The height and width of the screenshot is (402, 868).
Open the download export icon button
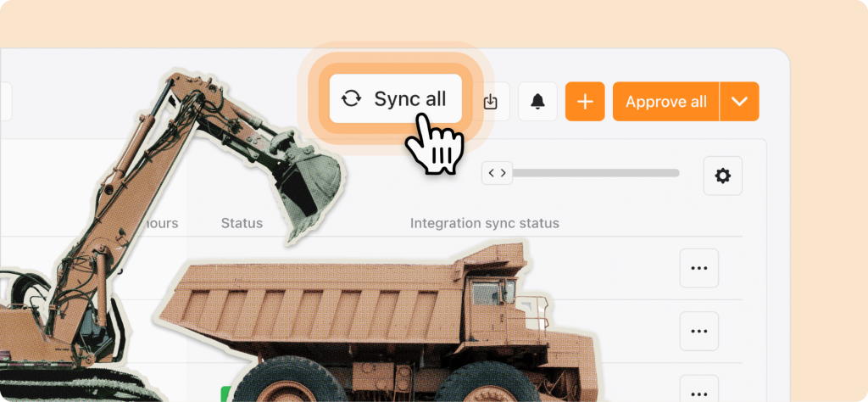(491, 101)
